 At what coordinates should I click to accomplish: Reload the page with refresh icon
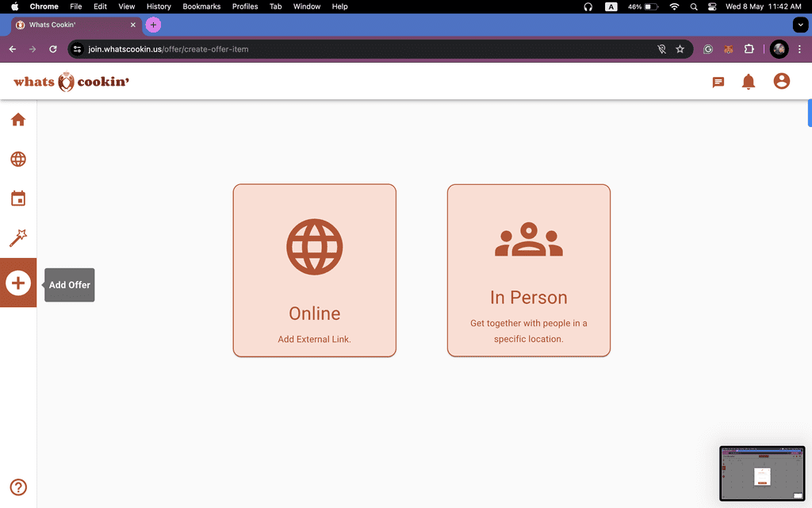53,49
